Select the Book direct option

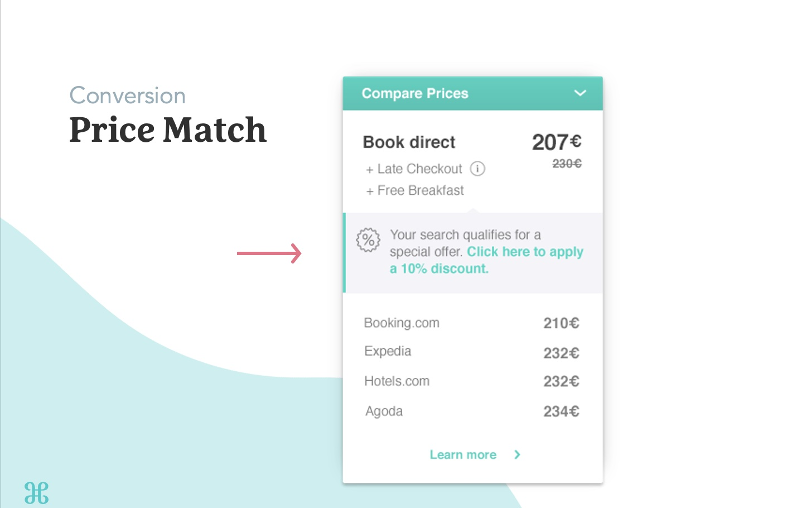point(409,142)
